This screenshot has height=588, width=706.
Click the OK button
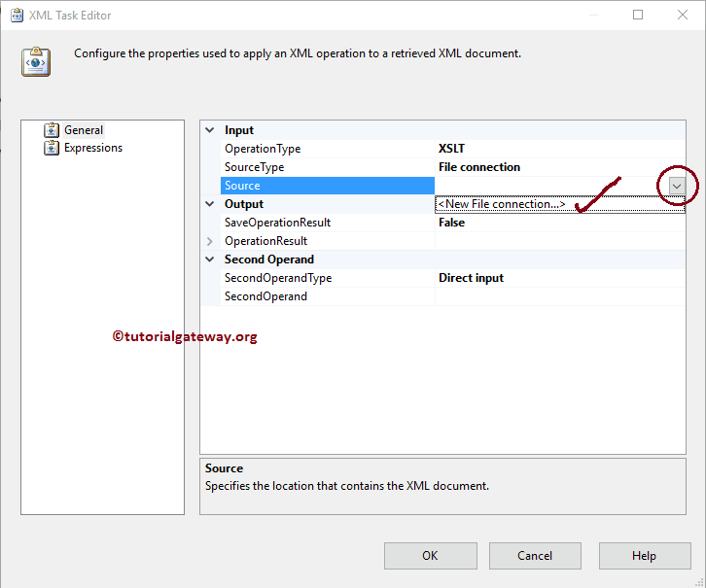point(430,556)
